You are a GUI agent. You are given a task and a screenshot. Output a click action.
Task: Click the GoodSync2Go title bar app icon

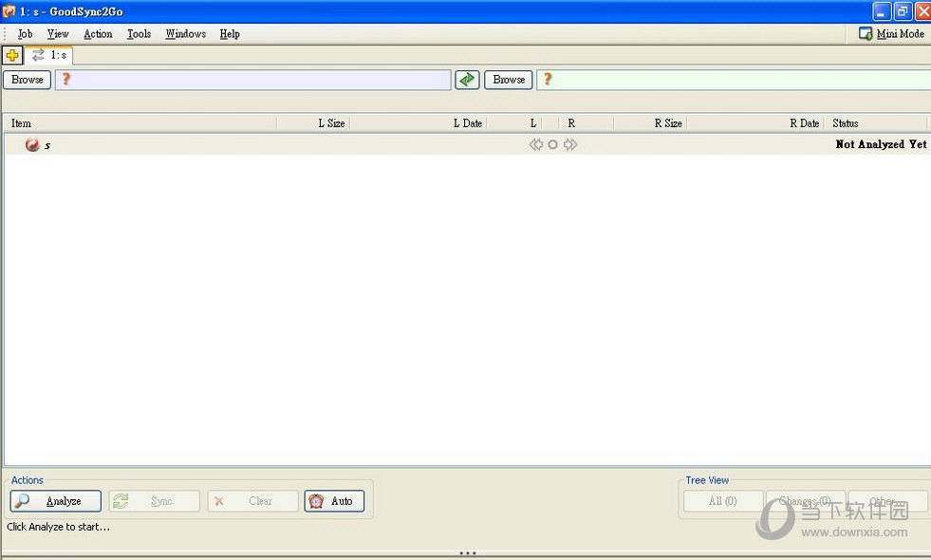click(9, 10)
